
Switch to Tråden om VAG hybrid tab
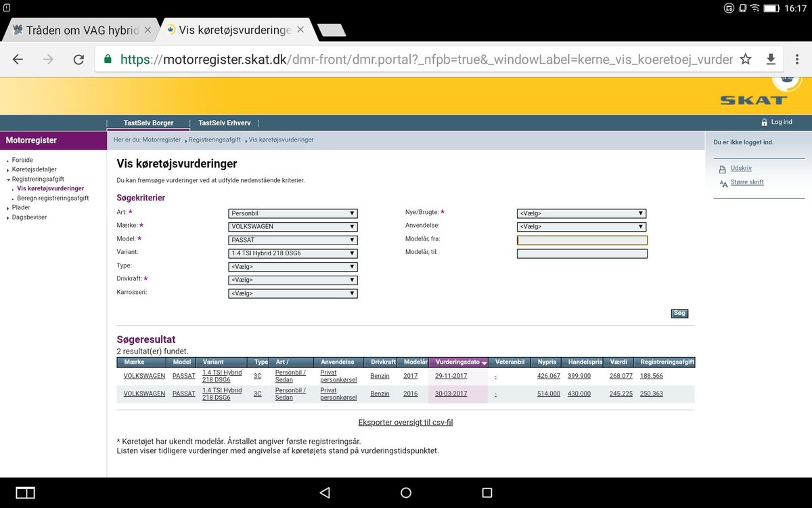pos(76,30)
